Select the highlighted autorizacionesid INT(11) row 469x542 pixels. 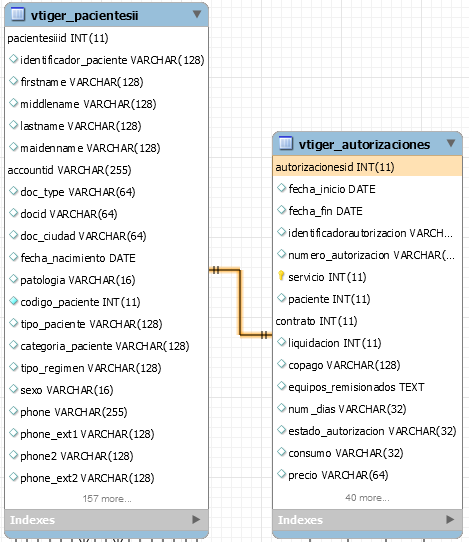click(367, 167)
